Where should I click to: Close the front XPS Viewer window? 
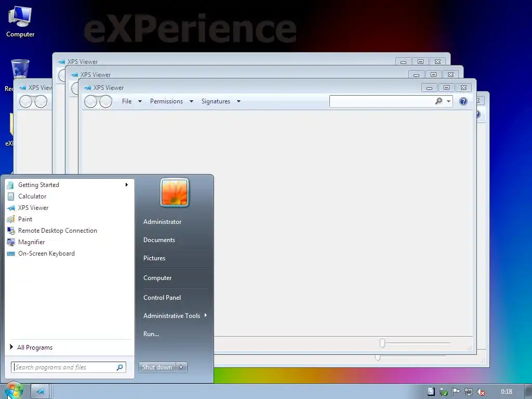tap(463, 88)
